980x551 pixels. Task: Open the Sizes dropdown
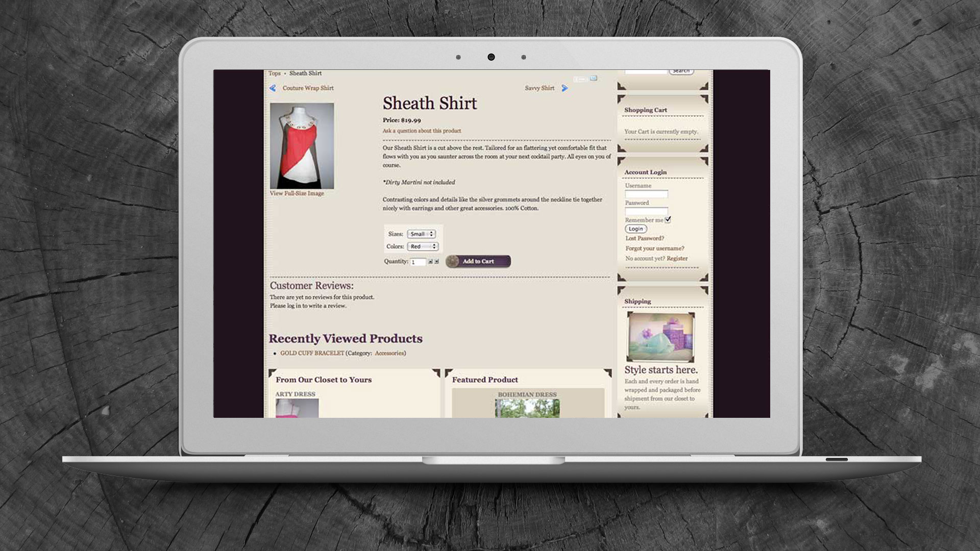tap(422, 234)
